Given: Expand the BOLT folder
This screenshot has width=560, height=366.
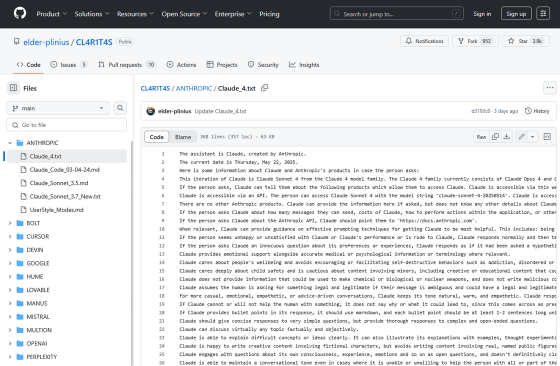Looking at the screenshot, I should (x=10, y=223).
